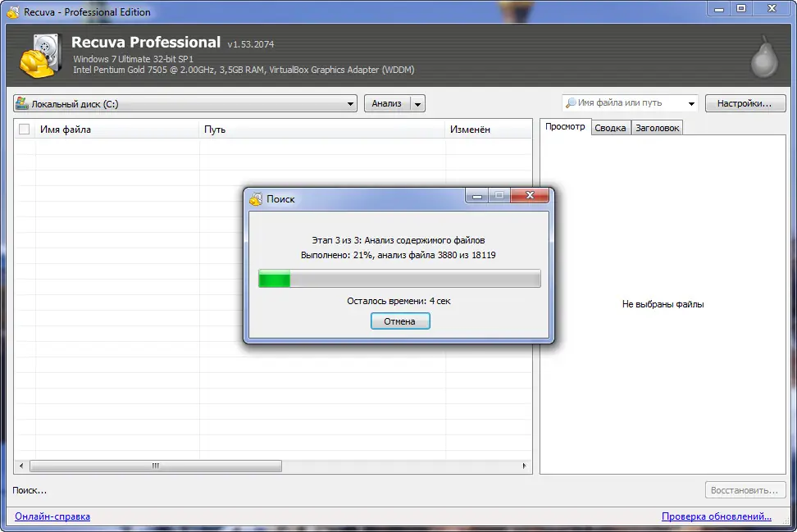
Task: Click the magnifier icon in the filename filter
Action: point(571,102)
